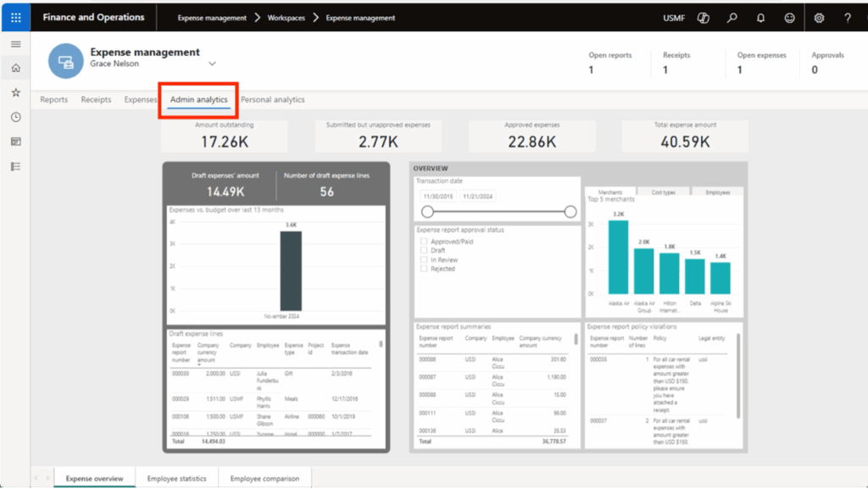Viewport: 868px width, 489px height.
Task: Click the transaction date slider start handle
Action: 427,212
